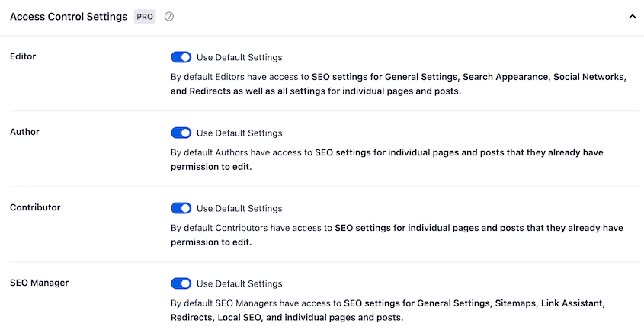Image resolution: width=644 pixels, height=333 pixels.
Task: Click the help question mark icon
Action: click(169, 17)
